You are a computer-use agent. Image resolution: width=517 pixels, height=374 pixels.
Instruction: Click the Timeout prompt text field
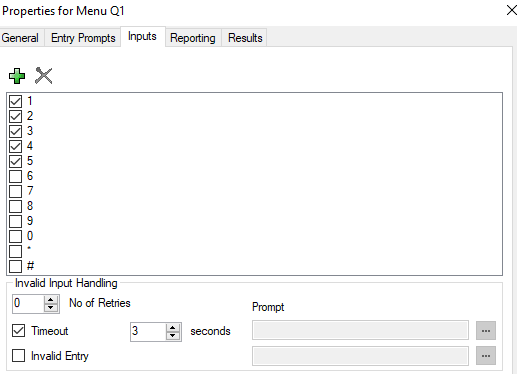360,330
